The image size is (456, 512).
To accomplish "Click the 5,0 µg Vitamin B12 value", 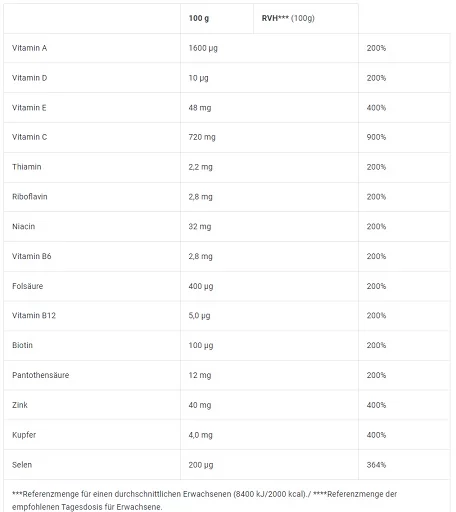I will tap(199, 316).
